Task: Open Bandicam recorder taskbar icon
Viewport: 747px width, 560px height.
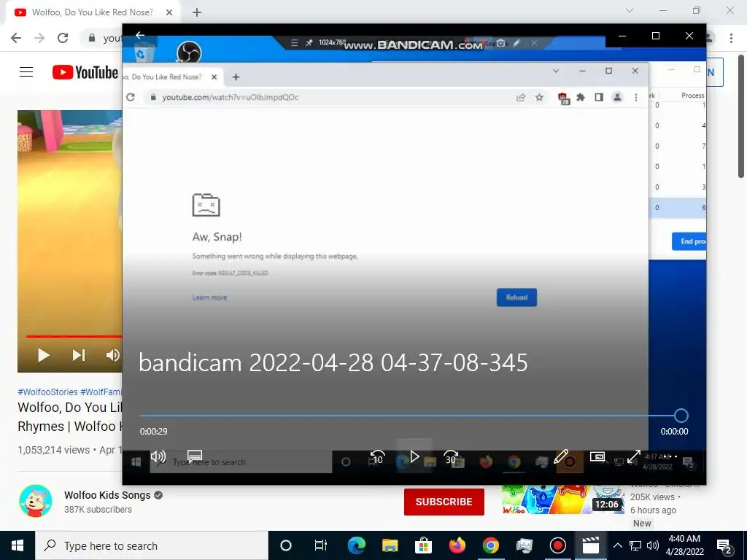Action: pos(557,545)
